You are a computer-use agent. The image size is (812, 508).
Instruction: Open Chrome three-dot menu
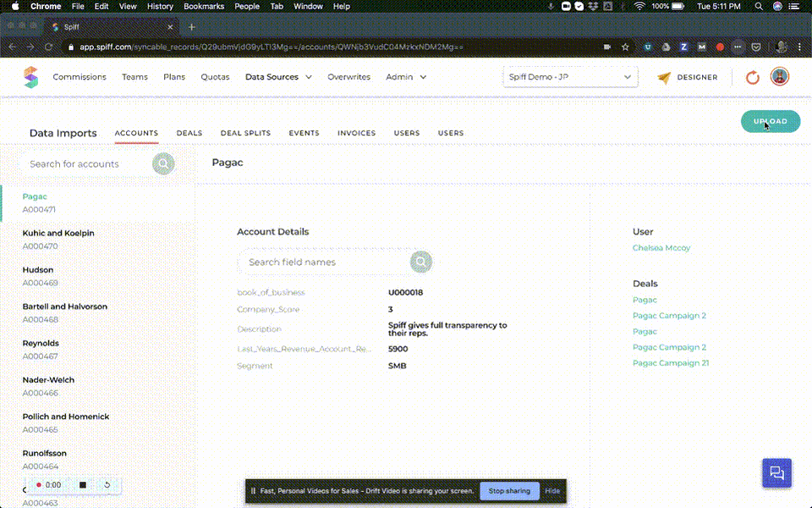click(799, 47)
